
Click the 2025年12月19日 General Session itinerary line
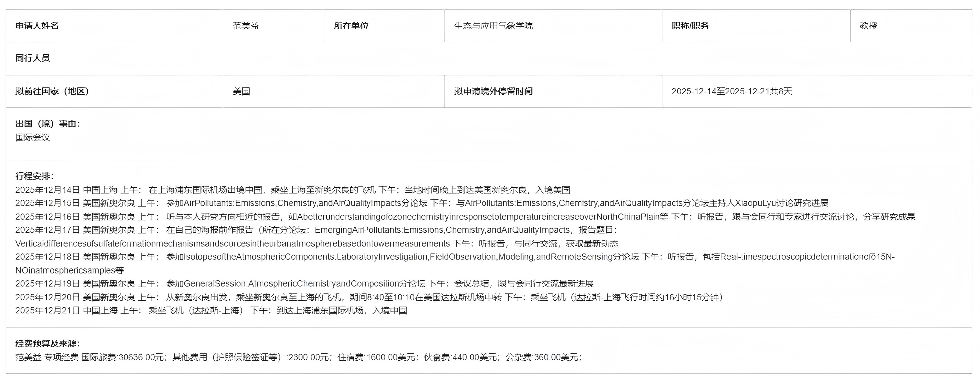coord(304,283)
